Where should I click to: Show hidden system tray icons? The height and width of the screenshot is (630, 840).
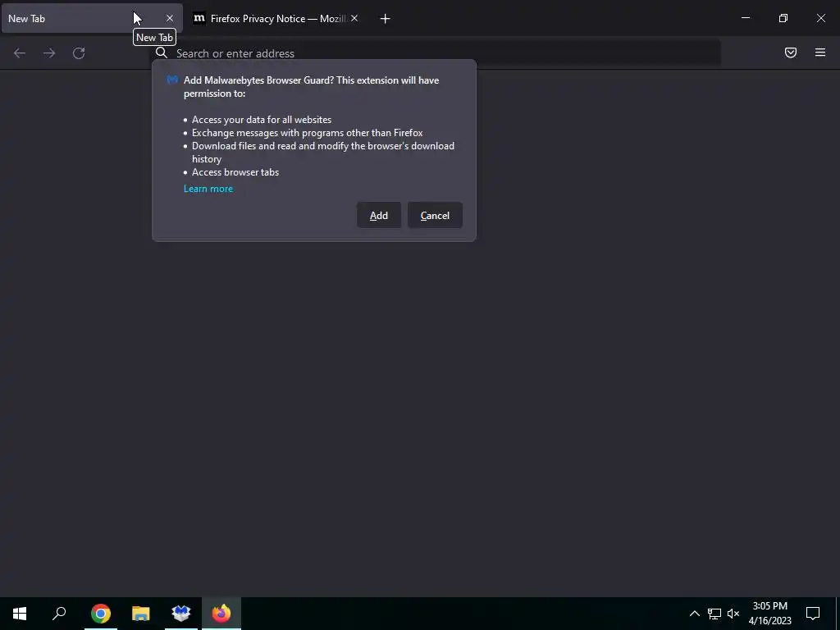coord(694,614)
